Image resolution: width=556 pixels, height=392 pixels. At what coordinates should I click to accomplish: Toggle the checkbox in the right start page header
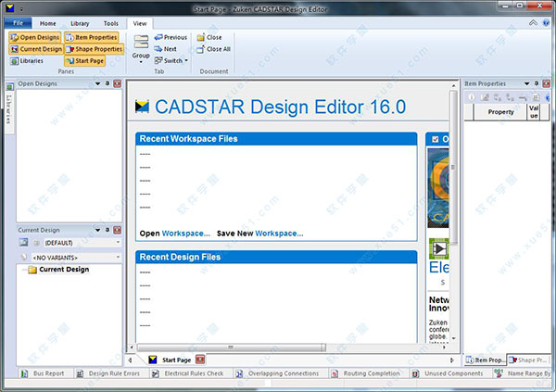pyautogui.click(x=436, y=139)
